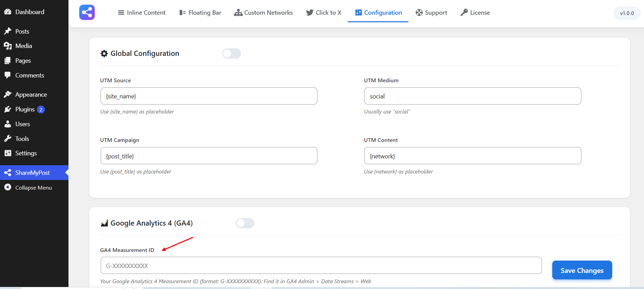Click the Save Changes button

click(x=582, y=270)
